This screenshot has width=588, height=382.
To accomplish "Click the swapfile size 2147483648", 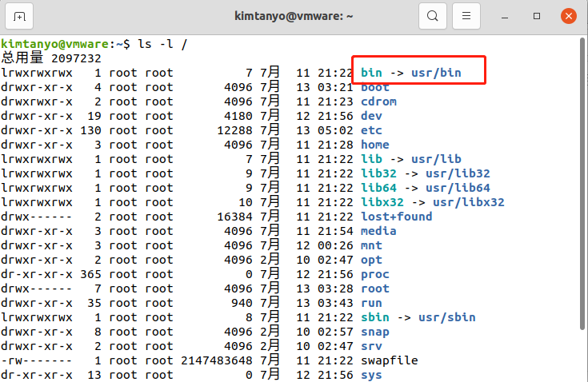I will tap(216, 360).
